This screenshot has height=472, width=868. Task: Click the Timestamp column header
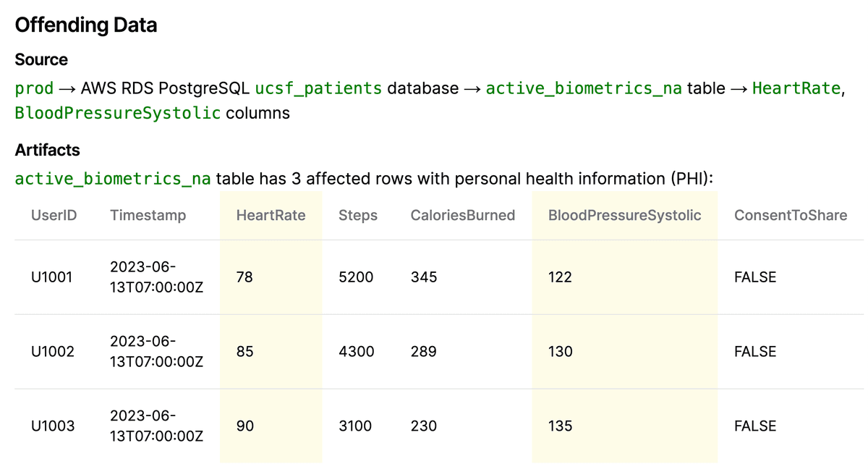[148, 215]
